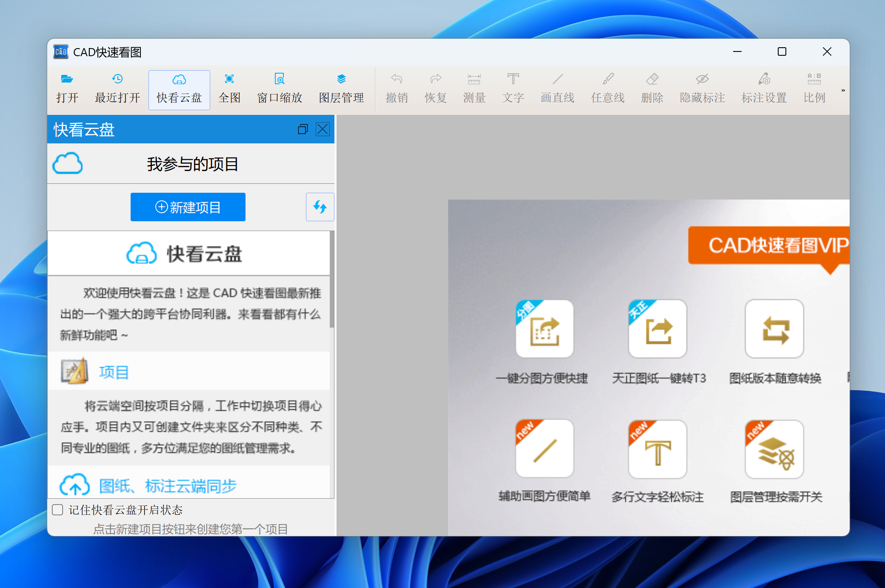Click the 一键分图方便快捷 caption
Screen dimensions: 885x588
click(542, 378)
